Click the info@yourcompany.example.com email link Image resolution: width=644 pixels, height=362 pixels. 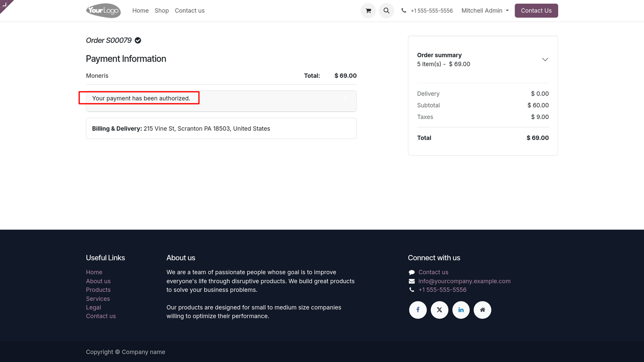[465, 281]
